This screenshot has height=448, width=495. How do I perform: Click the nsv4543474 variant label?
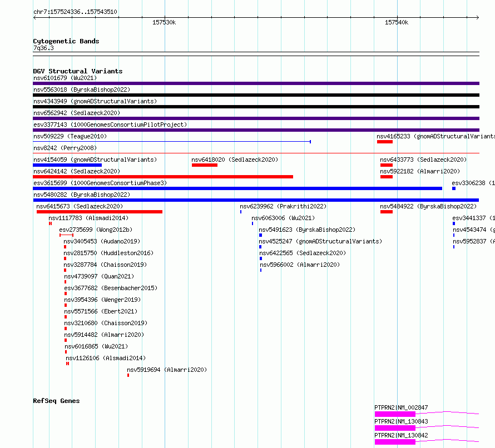point(474,230)
